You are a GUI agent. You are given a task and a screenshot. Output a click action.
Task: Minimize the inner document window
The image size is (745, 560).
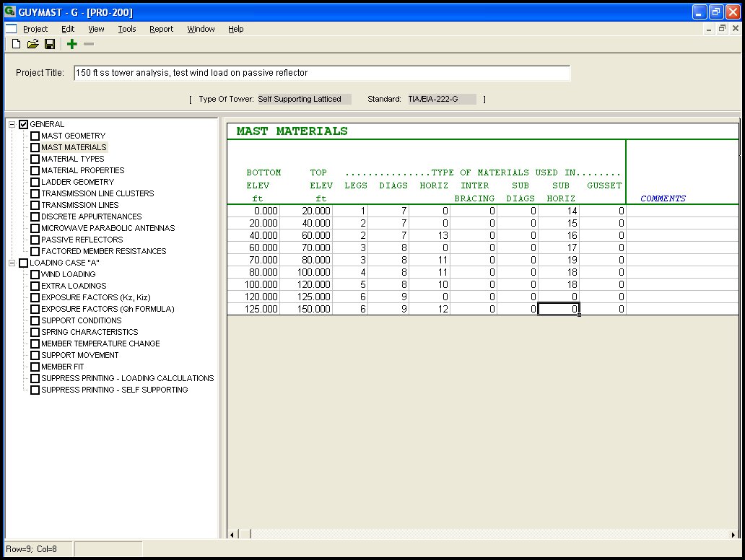(x=709, y=28)
